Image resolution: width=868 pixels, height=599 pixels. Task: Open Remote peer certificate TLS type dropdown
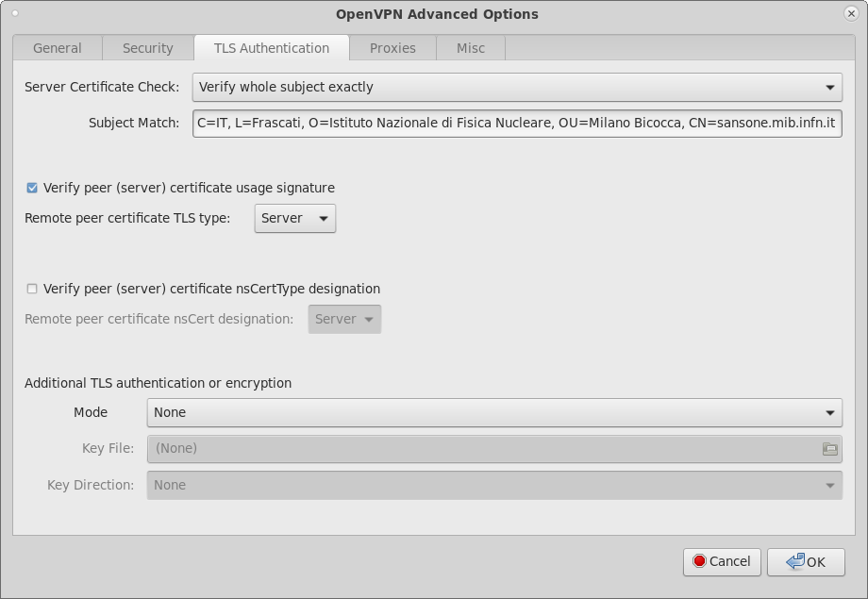tap(295, 218)
